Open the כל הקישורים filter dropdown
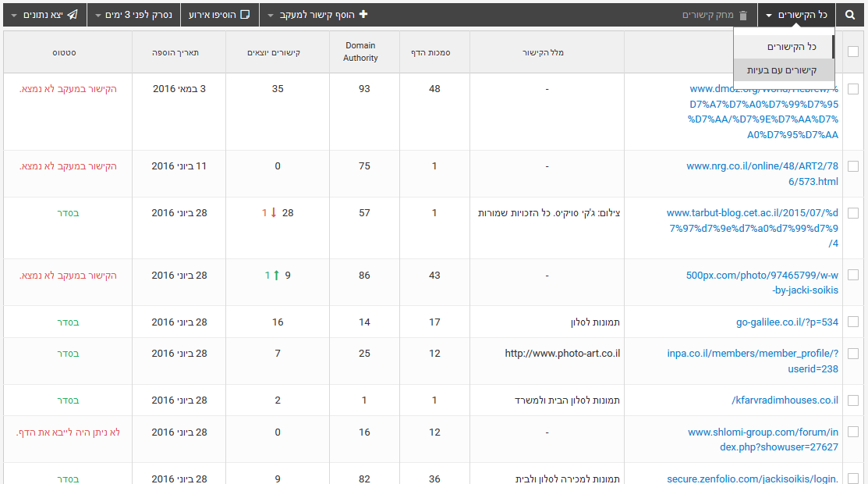 pyautogui.click(x=796, y=15)
